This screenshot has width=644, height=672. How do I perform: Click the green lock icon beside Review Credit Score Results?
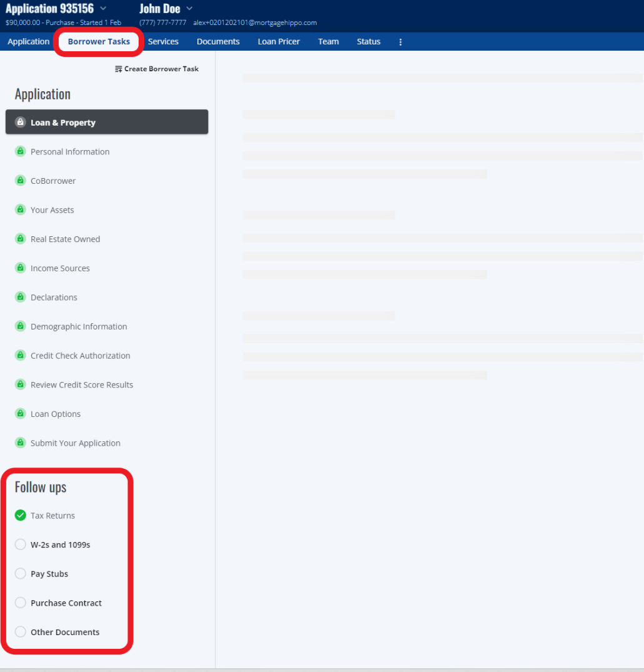pos(20,384)
